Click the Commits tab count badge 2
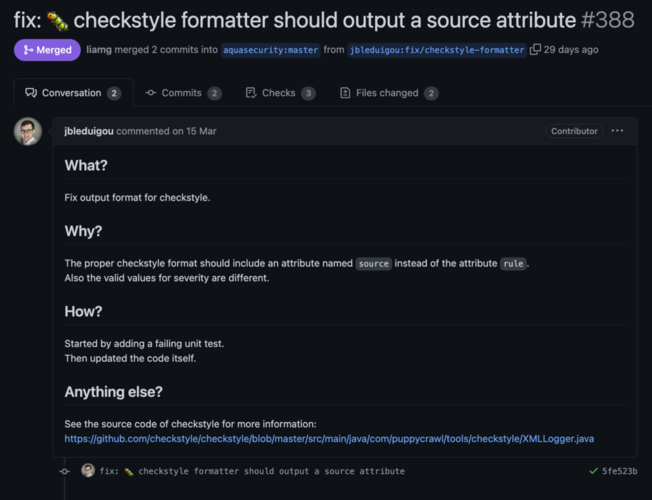 click(214, 93)
